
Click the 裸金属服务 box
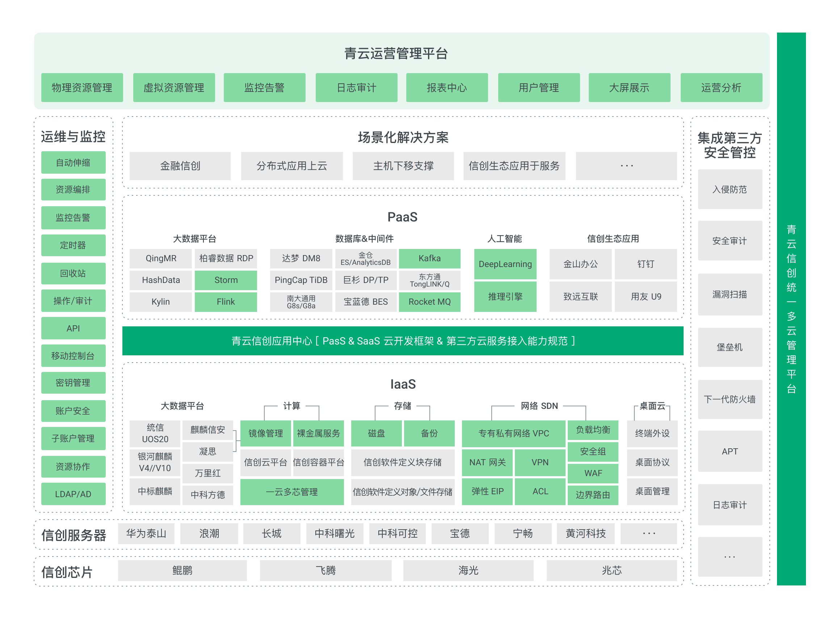[319, 433]
